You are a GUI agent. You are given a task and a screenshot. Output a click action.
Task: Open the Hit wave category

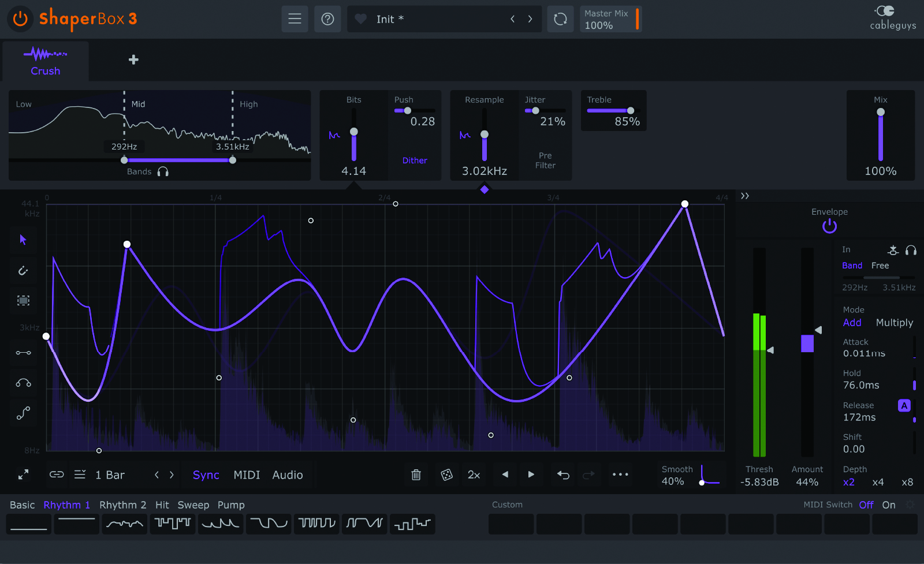(x=162, y=505)
